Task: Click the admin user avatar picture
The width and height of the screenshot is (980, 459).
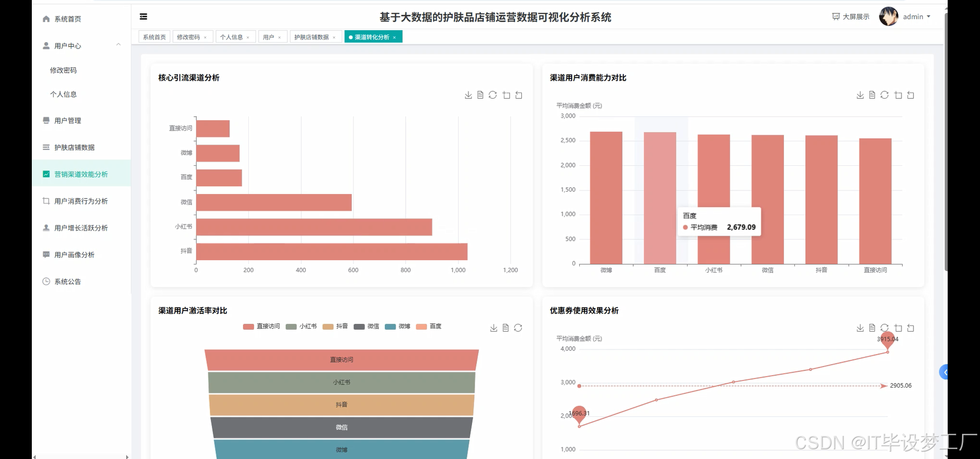Action: (x=889, y=16)
